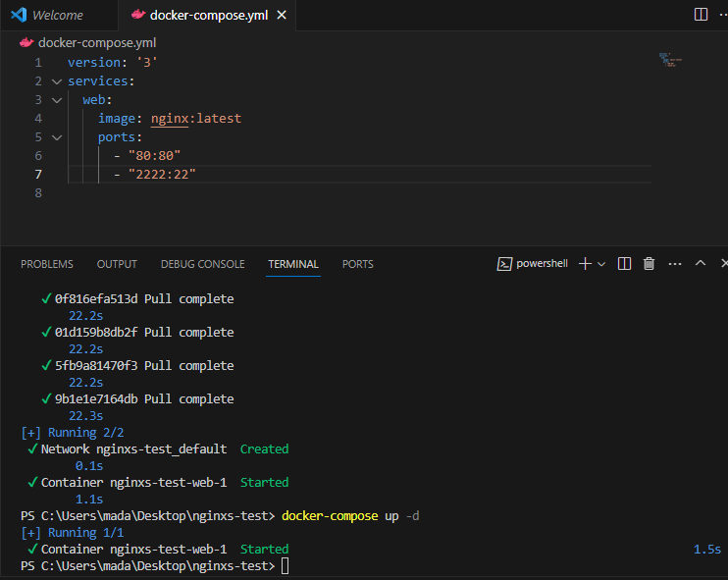Create a new terminal with plus icon

tap(585, 264)
